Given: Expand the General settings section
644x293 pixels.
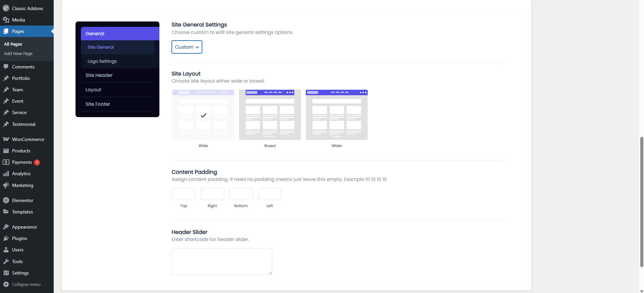Looking at the screenshot, I should (x=120, y=34).
